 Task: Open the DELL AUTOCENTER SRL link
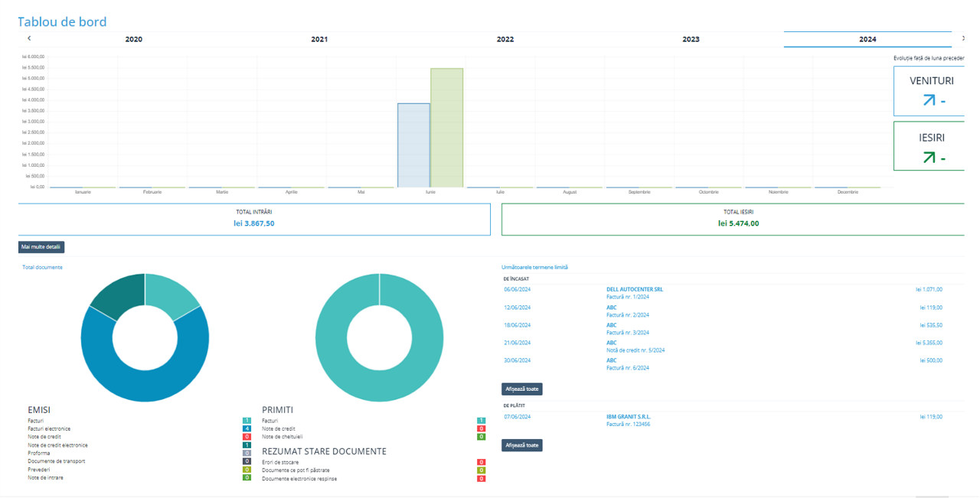pyautogui.click(x=635, y=290)
